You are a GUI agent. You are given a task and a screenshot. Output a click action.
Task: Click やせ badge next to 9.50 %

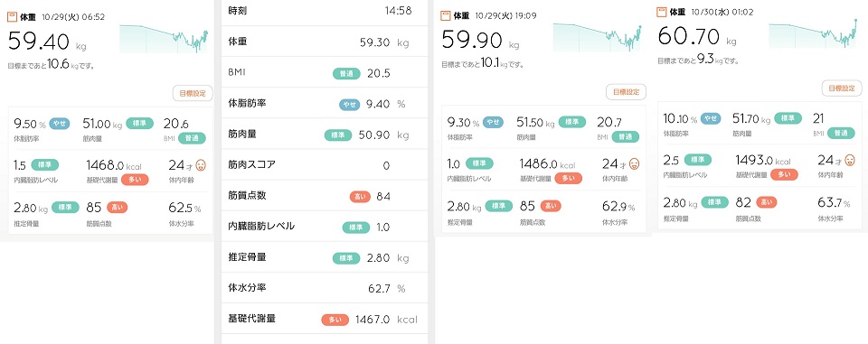click(x=60, y=124)
